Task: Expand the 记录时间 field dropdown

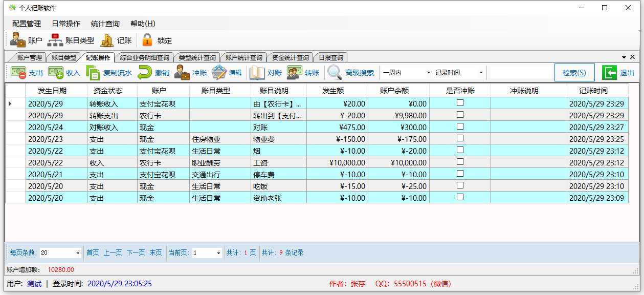Action: tap(481, 73)
